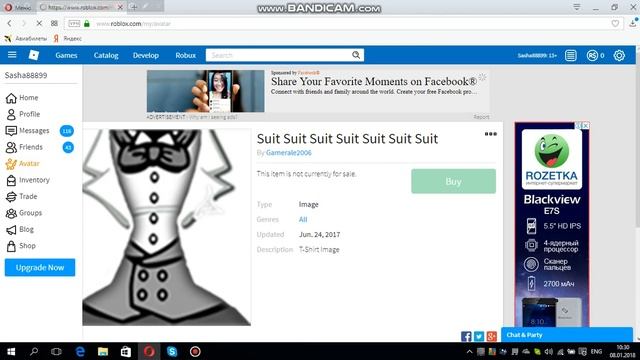
Task: Open creator Gamerale2006 profile link
Action: (x=289, y=153)
